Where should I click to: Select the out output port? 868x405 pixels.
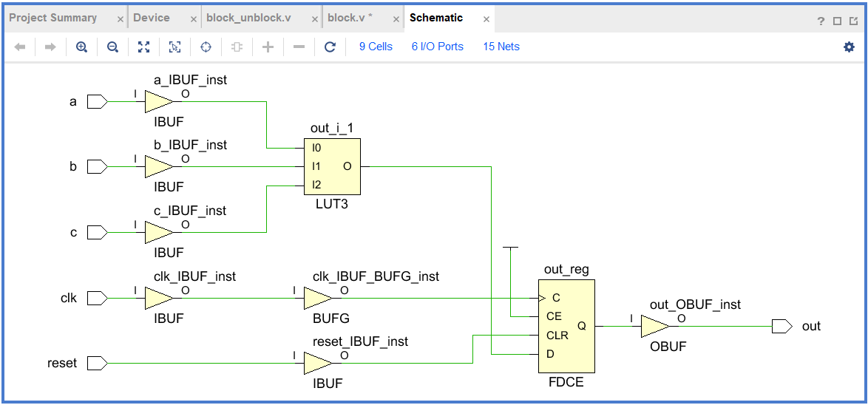(x=781, y=327)
